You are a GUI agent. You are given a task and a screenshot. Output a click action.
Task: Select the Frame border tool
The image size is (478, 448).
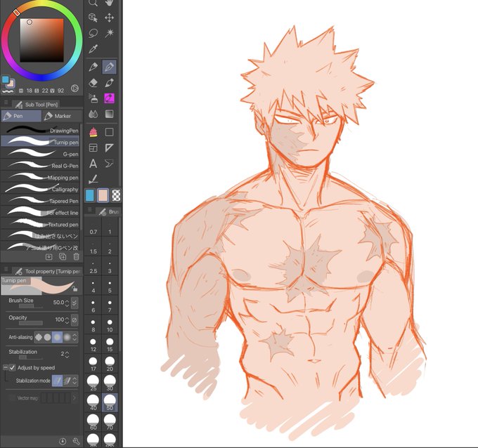(93, 148)
